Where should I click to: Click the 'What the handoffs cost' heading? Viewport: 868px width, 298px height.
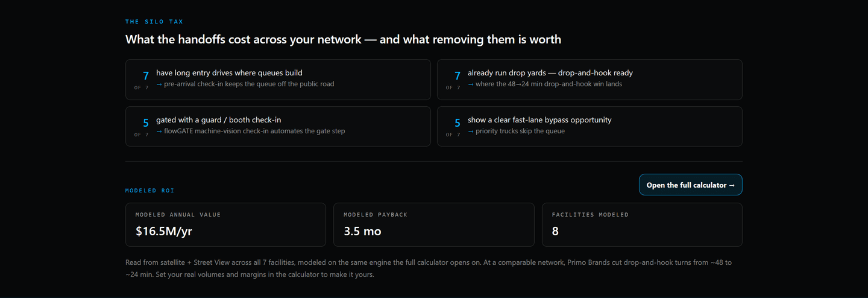click(343, 40)
